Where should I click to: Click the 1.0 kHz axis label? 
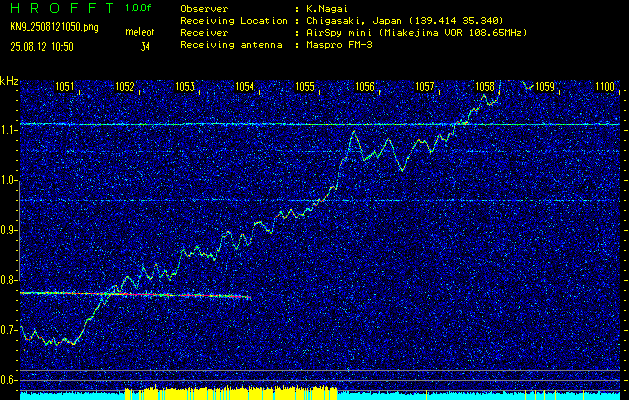coord(9,180)
